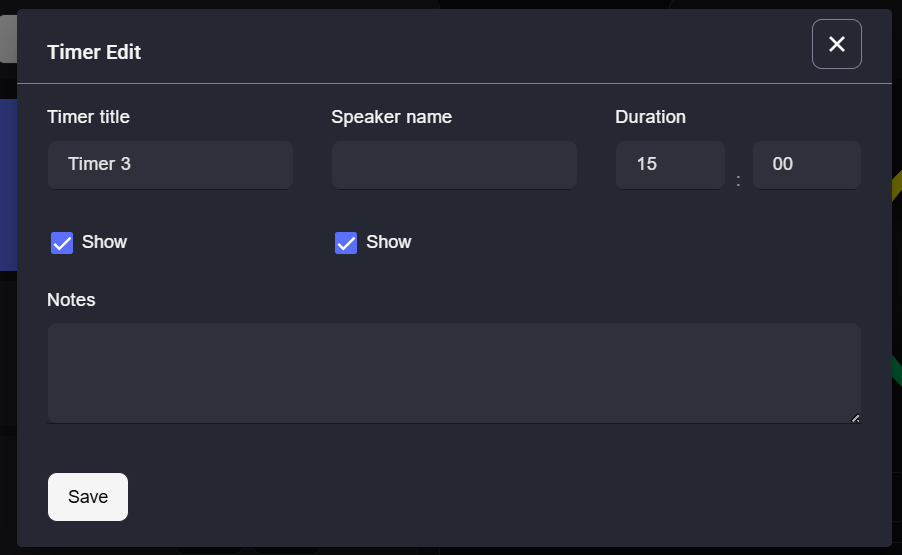Click the "Timer title" field label
The width and height of the screenshot is (902, 555).
click(88, 117)
